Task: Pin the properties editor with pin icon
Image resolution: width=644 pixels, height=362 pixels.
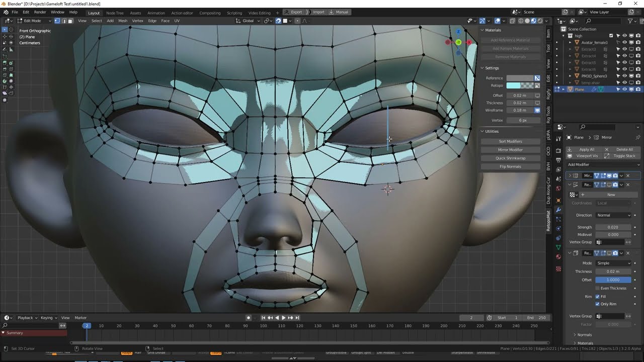Action: (637, 137)
